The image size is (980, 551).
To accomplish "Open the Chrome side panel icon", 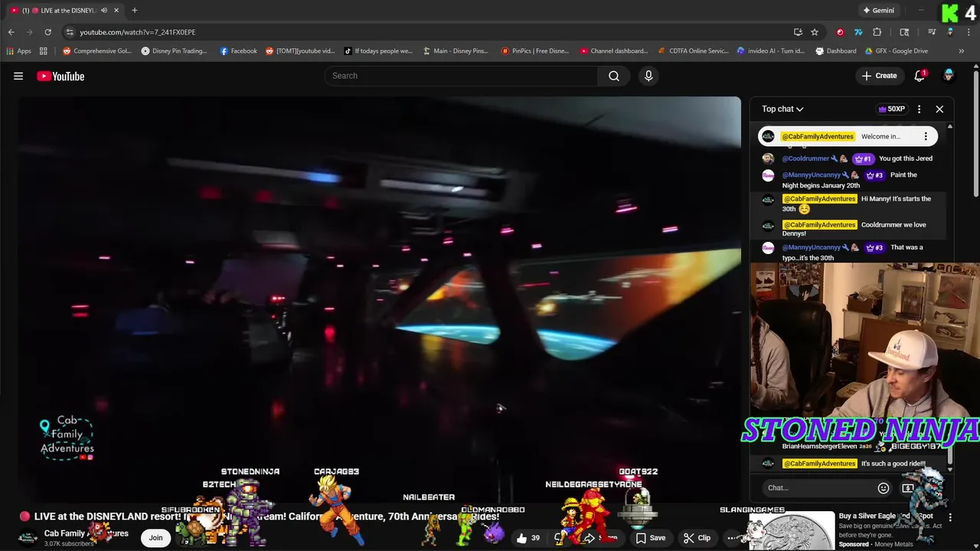I will (x=904, y=32).
